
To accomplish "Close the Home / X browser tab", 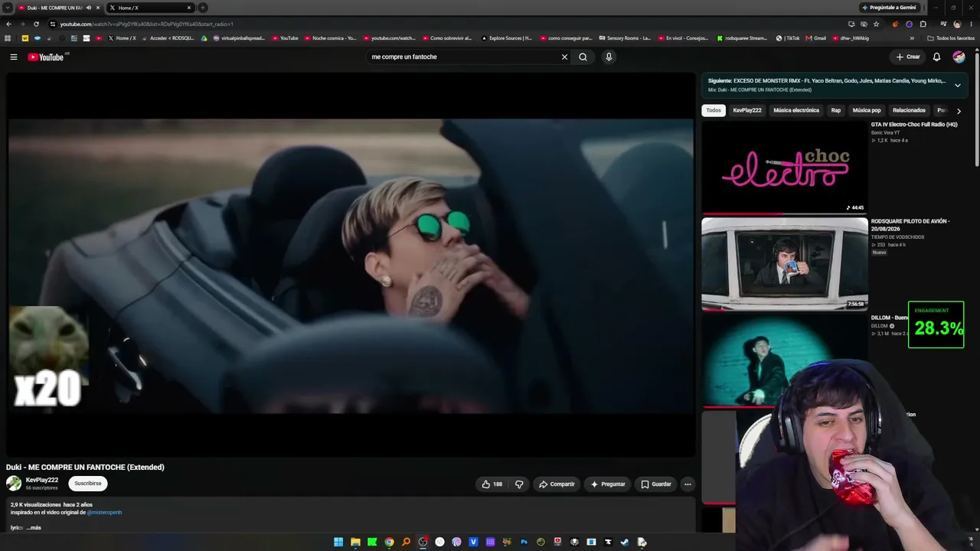I will (x=189, y=8).
